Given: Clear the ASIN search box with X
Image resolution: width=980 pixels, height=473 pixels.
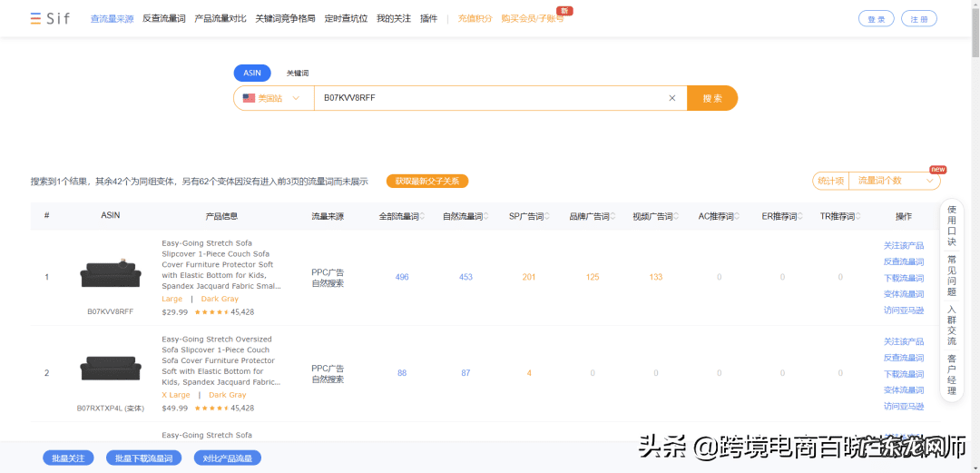Looking at the screenshot, I should tap(672, 98).
